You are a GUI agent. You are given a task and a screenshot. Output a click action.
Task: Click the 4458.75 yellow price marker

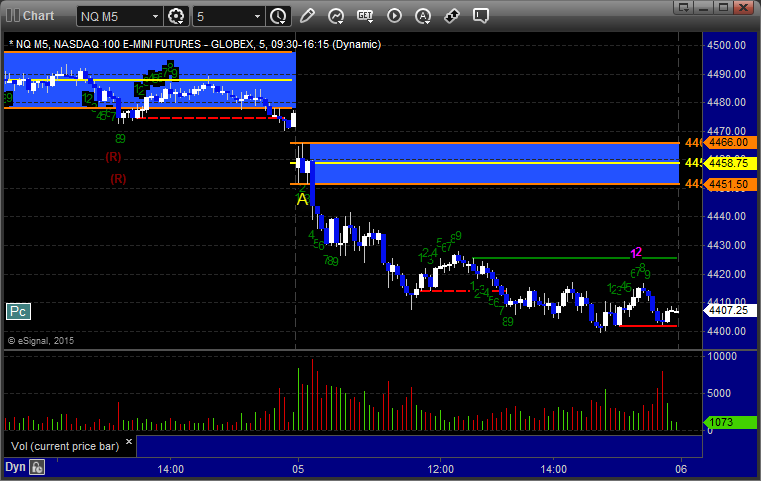click(729, 163)
